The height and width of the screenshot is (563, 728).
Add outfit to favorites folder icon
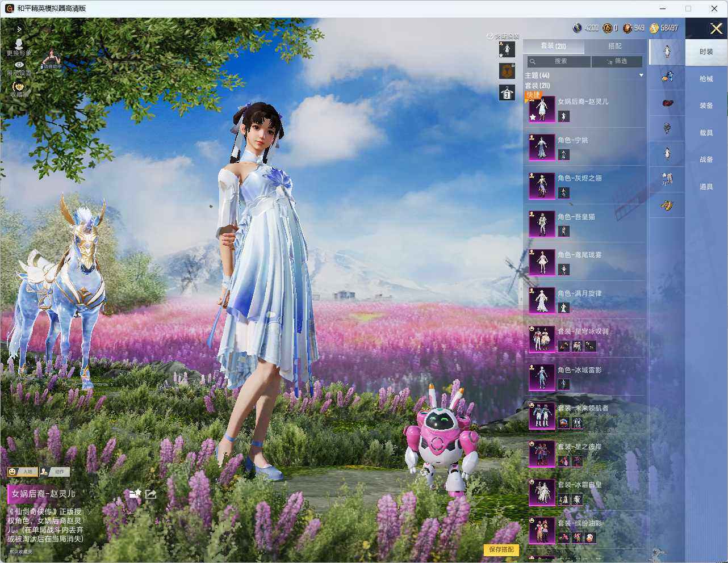[135, 494]
